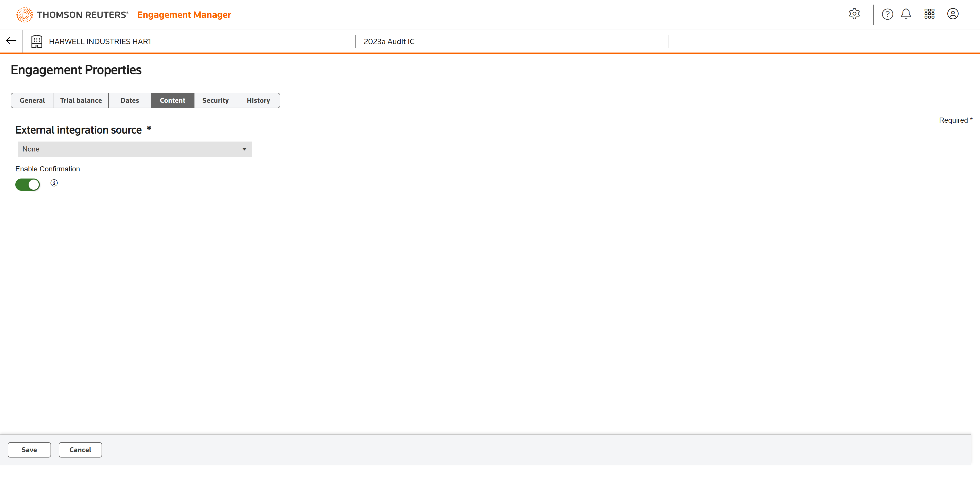This screenshot has height=482, width=980.
Task: Switch to the General tab
Action: [x=32, y=100]
